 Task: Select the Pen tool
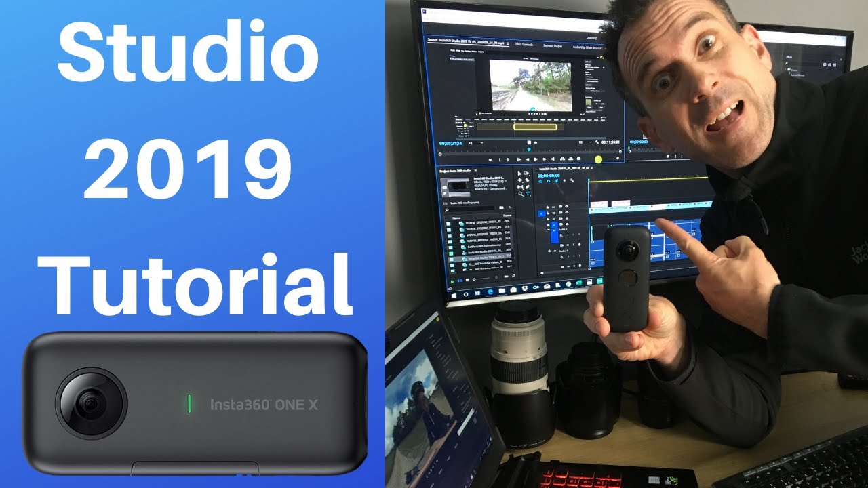coord(528,187)
